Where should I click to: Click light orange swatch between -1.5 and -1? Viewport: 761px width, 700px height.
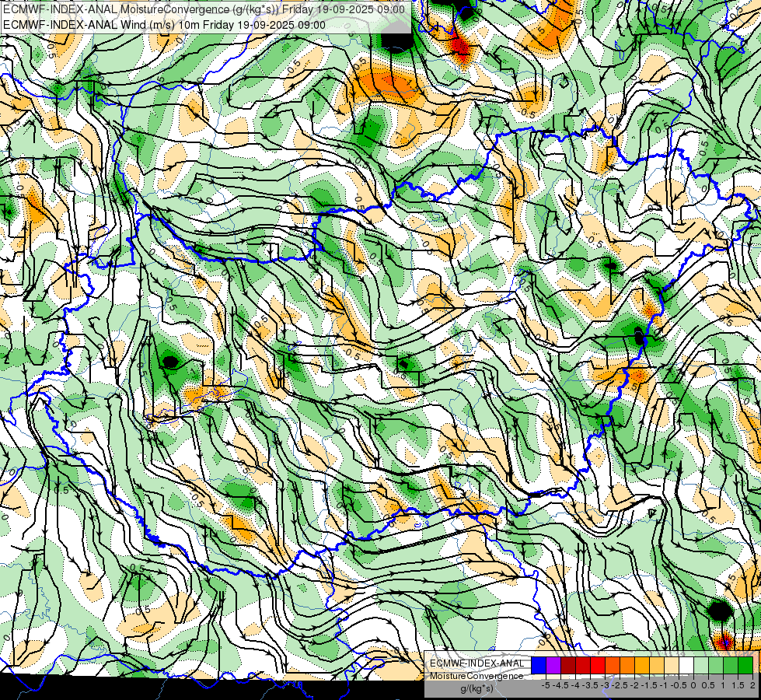coord(657,665)
